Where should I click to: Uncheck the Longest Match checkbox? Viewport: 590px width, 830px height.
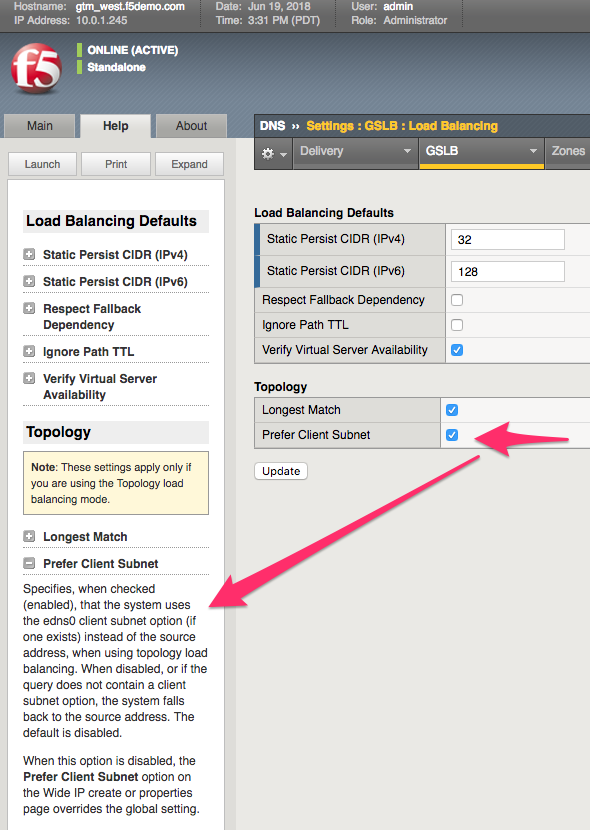point(451,410)
